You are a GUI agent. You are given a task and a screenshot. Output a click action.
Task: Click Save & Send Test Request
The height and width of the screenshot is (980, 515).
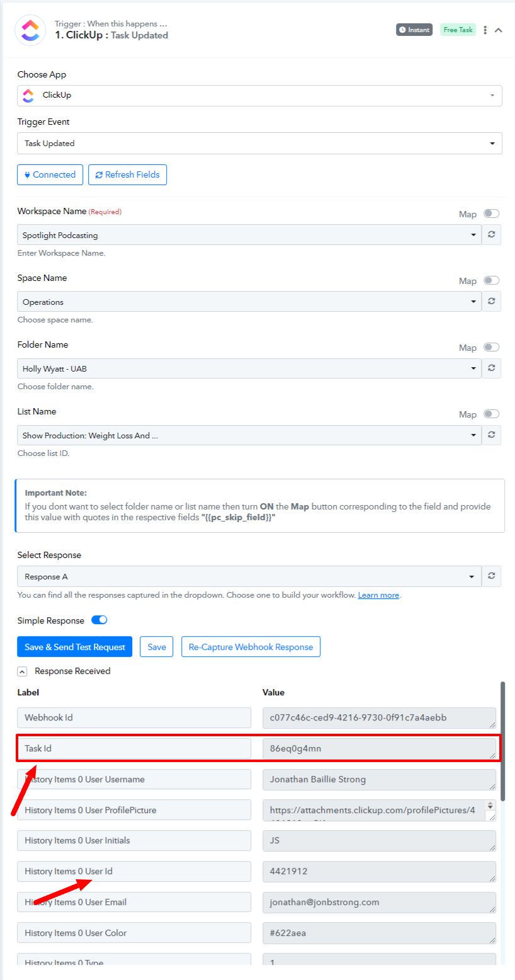[76, 647]
